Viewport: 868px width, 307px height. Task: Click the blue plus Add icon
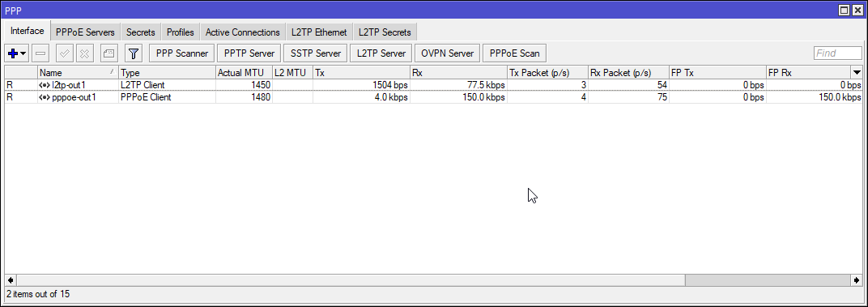tap(13, 53)
